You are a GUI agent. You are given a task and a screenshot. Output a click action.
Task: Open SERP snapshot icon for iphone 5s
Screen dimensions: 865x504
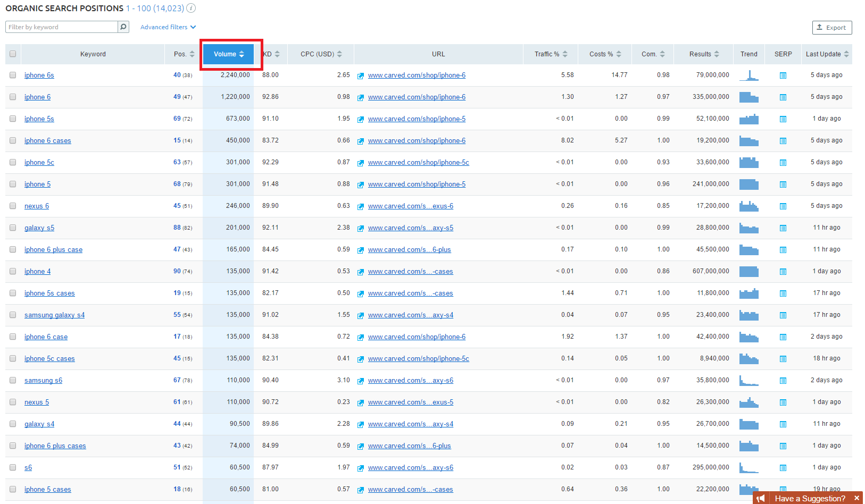(x=783, y=119)
